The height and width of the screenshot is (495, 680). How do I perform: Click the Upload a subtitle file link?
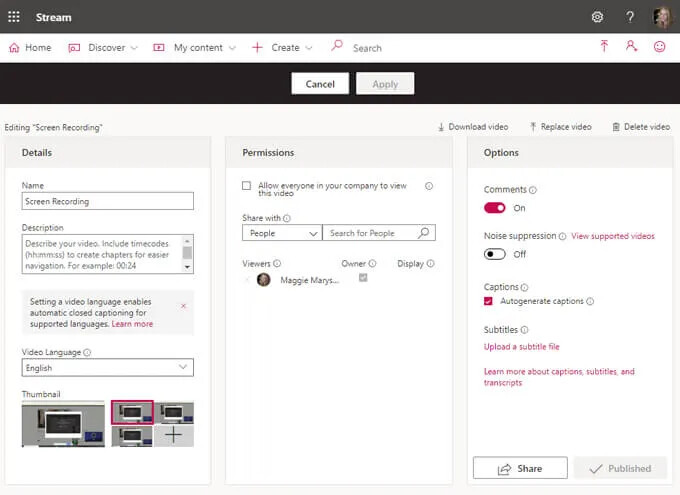(x=521, y=347)
